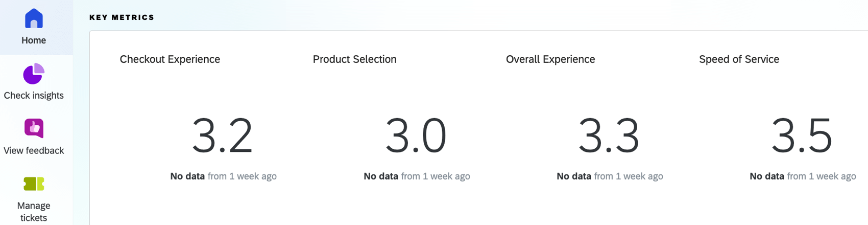Open the 3.5 Speed of Service score
Screen dimensions: 868x225
click(x=802, y=136)
